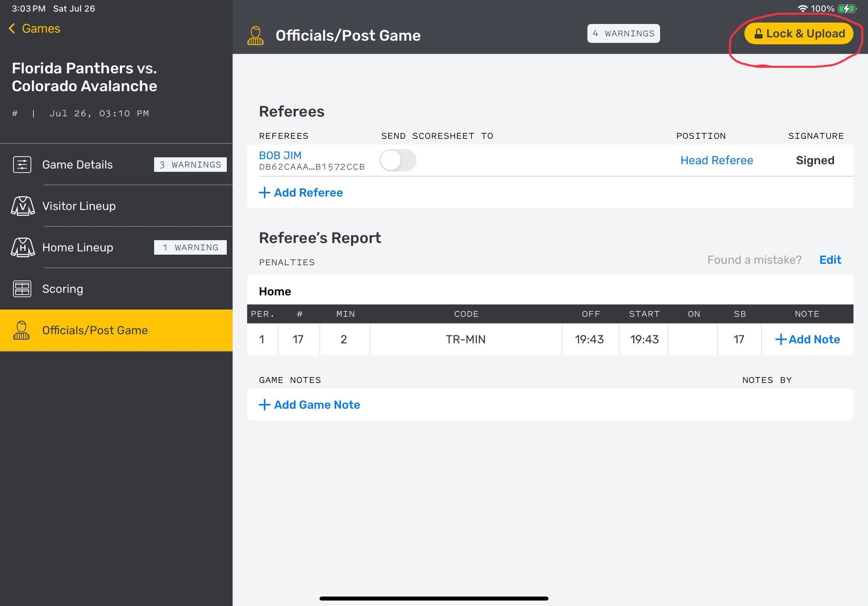The image size is (868, 606).
Task: Click the Scoring table icon
Action: click(22, 289)
